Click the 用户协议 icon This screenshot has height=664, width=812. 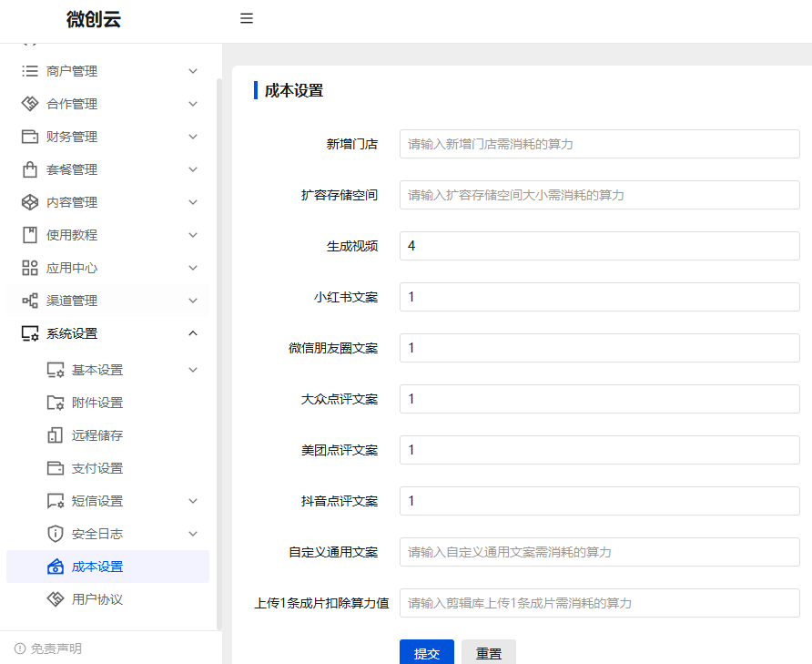click(x=56, y=599)
